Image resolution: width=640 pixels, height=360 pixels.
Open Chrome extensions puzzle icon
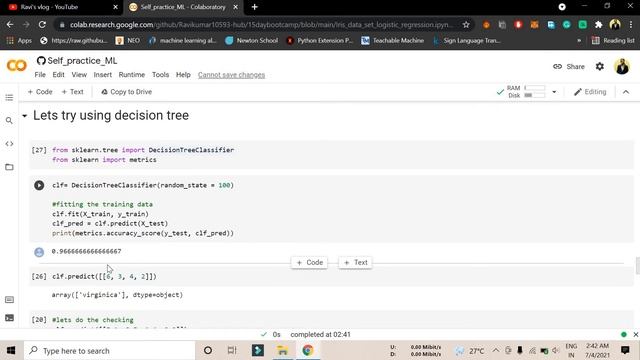[x=598, y=24]
